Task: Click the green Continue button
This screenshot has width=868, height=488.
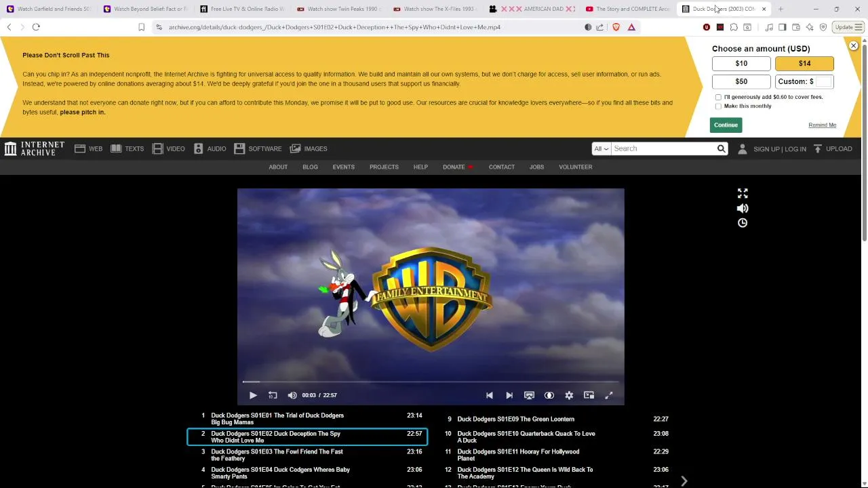Action: tap(726, 125)
